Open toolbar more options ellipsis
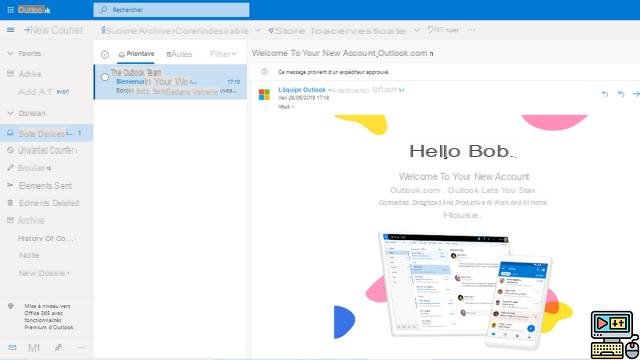Screen dimensions: 640x360 [x=471, y=30]
